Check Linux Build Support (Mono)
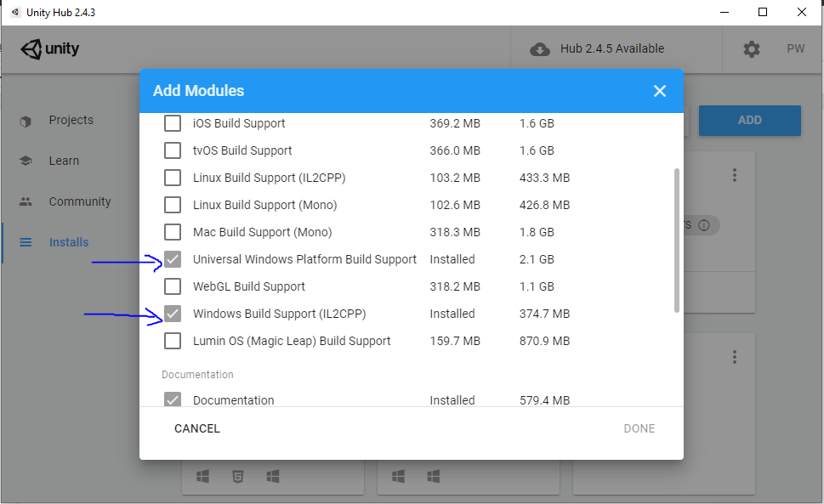The image size is (824, 504). 173,205
